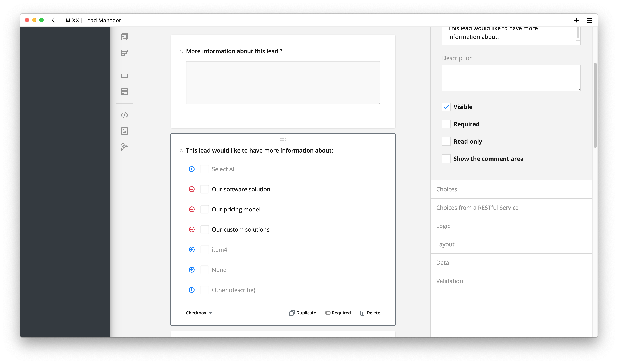Click the back arrow in title bar
Image resolution: width=618 pixels, height=364 pixels.
point(53,20)
